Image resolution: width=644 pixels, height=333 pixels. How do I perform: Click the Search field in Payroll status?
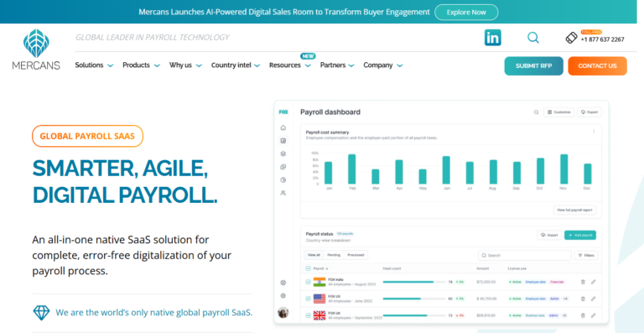(524, 255)
